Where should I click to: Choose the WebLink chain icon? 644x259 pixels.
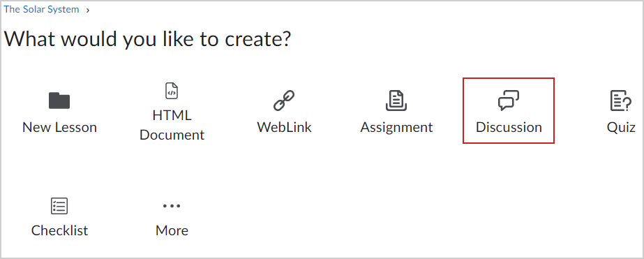point(284,101)
